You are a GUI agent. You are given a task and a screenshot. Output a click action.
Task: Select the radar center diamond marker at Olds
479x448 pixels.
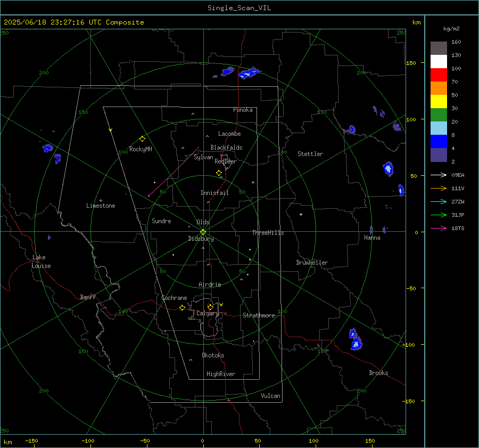click(x=203, y=232)
